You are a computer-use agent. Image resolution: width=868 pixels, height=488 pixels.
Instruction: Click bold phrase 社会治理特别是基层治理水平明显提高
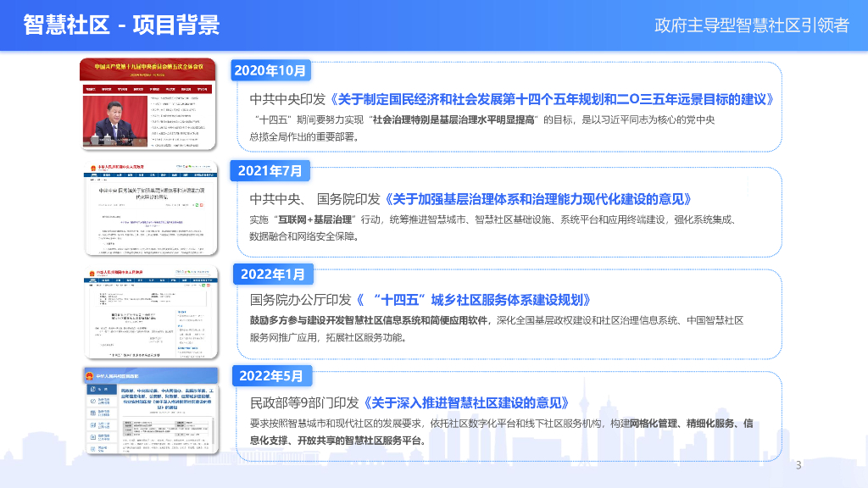453,119
